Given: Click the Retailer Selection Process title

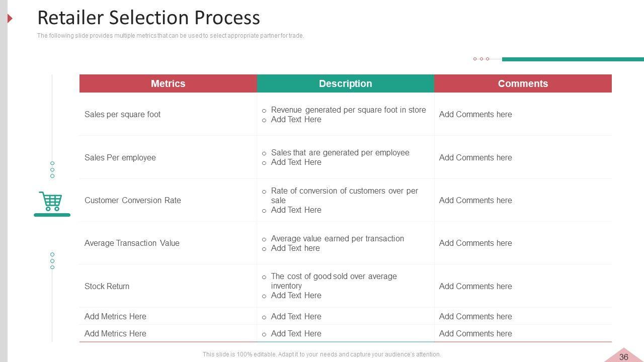Looking at the screenshot, I should 148,18.
